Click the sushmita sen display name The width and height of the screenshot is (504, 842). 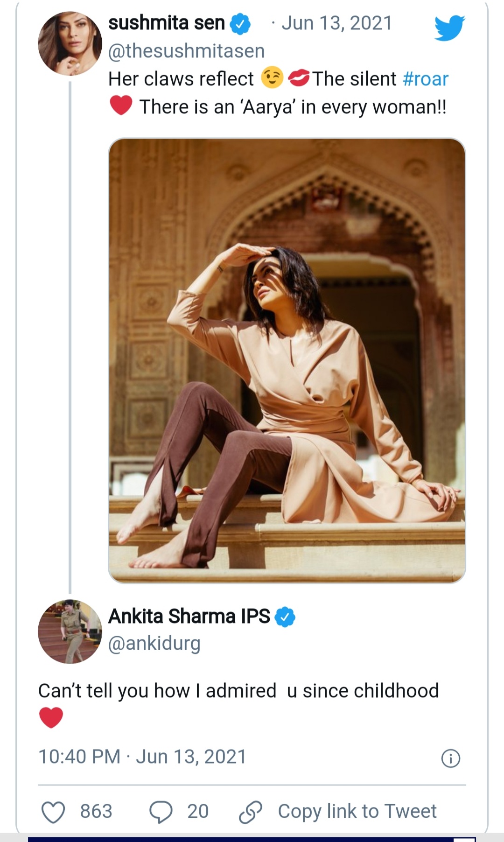tap(167, 23)
